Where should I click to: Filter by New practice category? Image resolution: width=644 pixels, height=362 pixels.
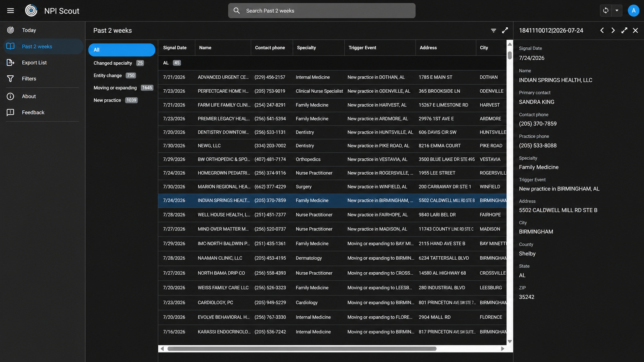point(122,100)
